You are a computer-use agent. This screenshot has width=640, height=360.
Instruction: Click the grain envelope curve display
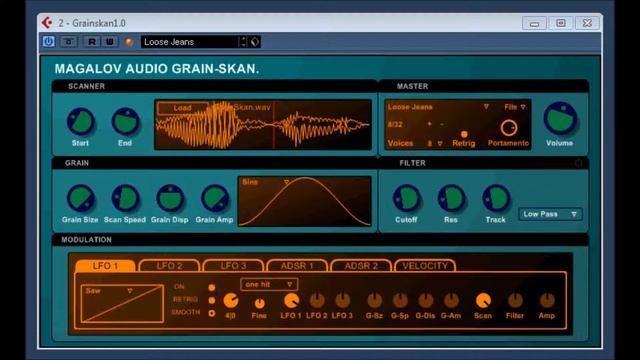pyautogui.click(x=304, y=201)
